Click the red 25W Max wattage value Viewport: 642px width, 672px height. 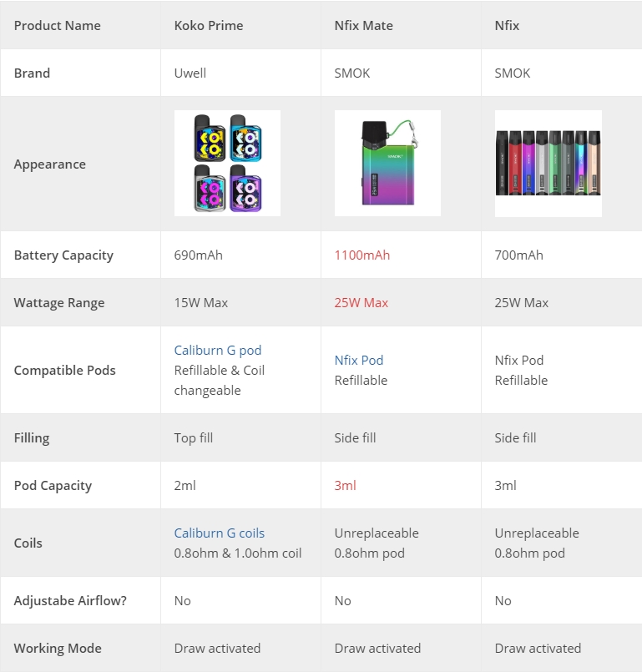[361, 302]
